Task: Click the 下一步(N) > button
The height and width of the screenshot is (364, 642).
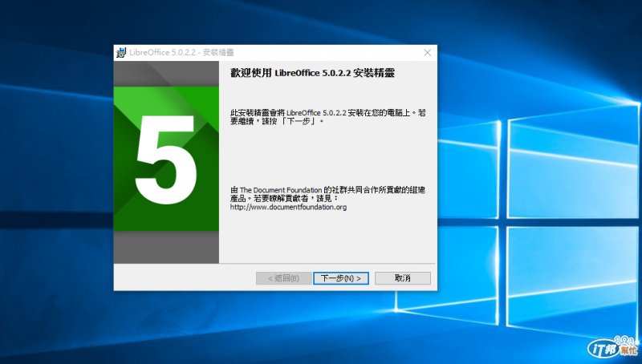Action: [x=340, y=278]
